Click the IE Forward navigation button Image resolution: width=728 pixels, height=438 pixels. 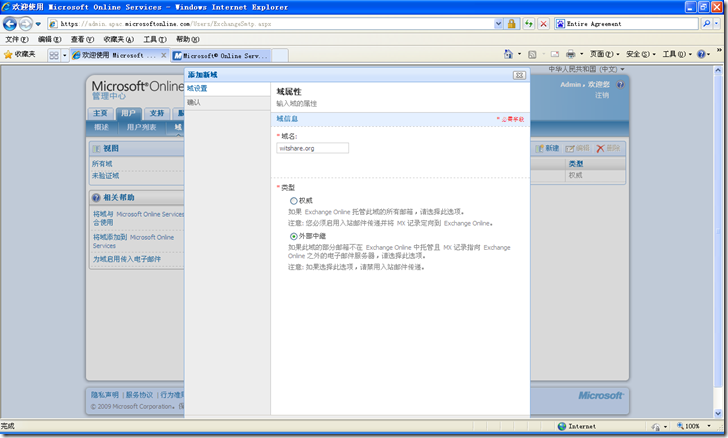click(26, 24)
